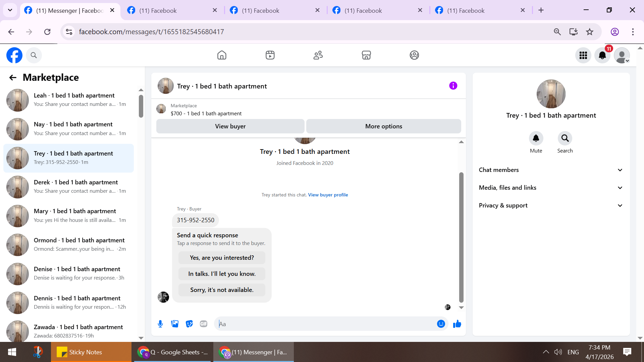Viewport: 644px width, 362px height.
Task: Open the notifications bell
Action: click(602, 55)
